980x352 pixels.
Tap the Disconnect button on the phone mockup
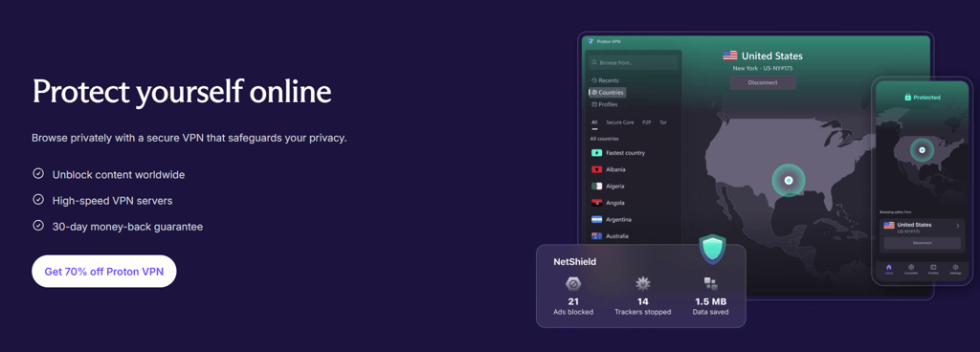coord(922,243)
